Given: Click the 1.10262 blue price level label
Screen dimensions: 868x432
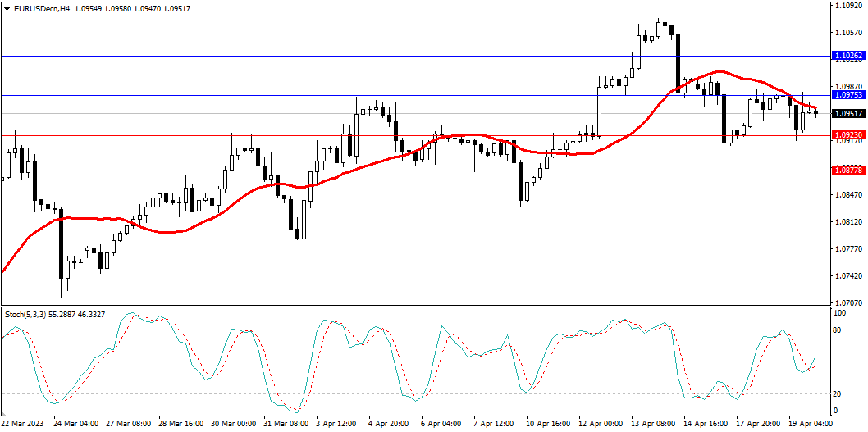Looking at the screenshot, I should (x=848, y=56).
